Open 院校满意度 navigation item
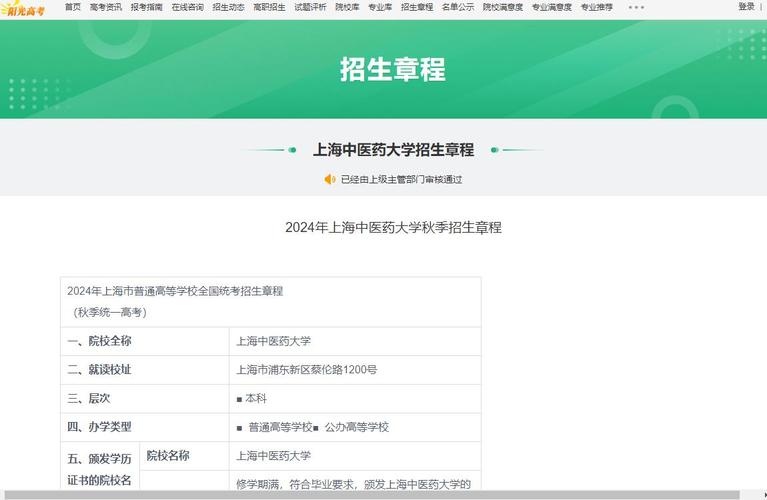Image resolution: width=767 pixels, height=500 pixels. 503,7
